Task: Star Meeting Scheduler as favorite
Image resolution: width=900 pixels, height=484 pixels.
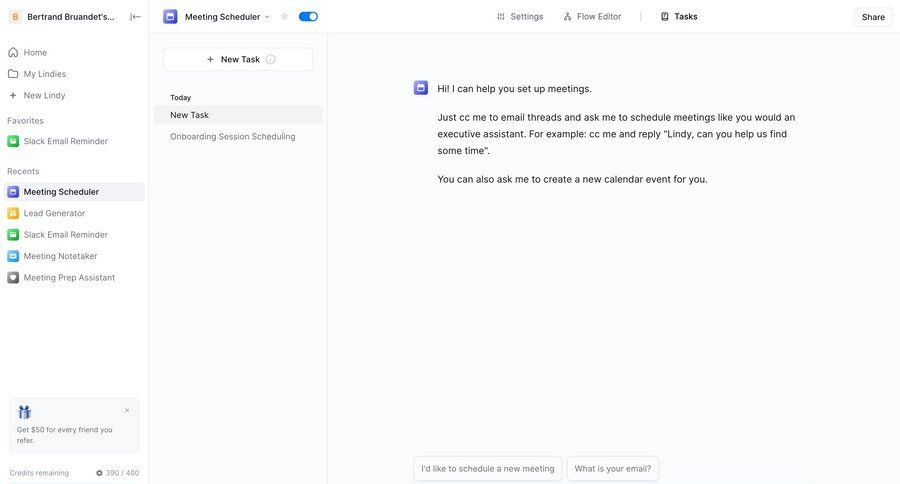Action: coord(284,17)
